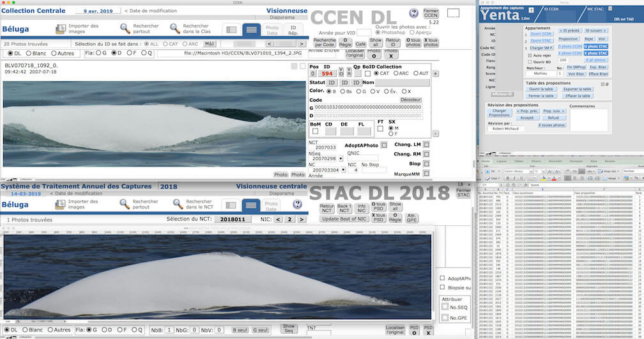Select blue list view icon in CCEN toolbar
644x339 pixels.
pos(251,30)
